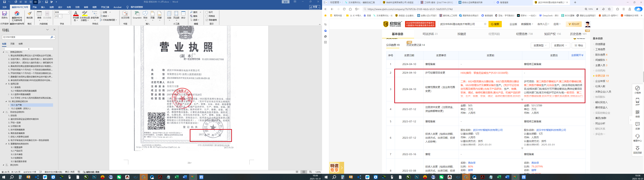Click the justify alignment icon in Word's quick access toolbar

point(35,2)
